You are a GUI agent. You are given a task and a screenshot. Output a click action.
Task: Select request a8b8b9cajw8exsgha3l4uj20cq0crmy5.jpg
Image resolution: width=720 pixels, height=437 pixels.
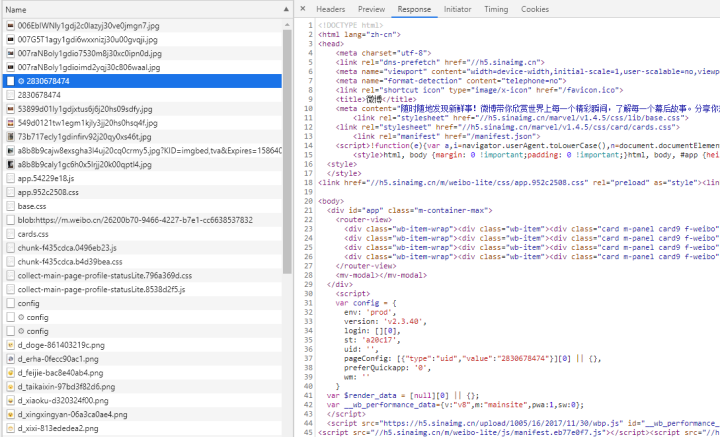click(142, 151)
